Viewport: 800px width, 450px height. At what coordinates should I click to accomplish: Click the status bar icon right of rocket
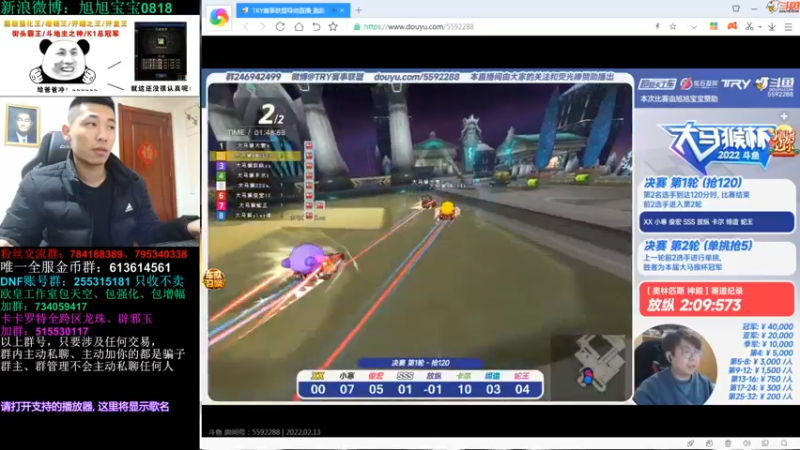tap(709, 443)
